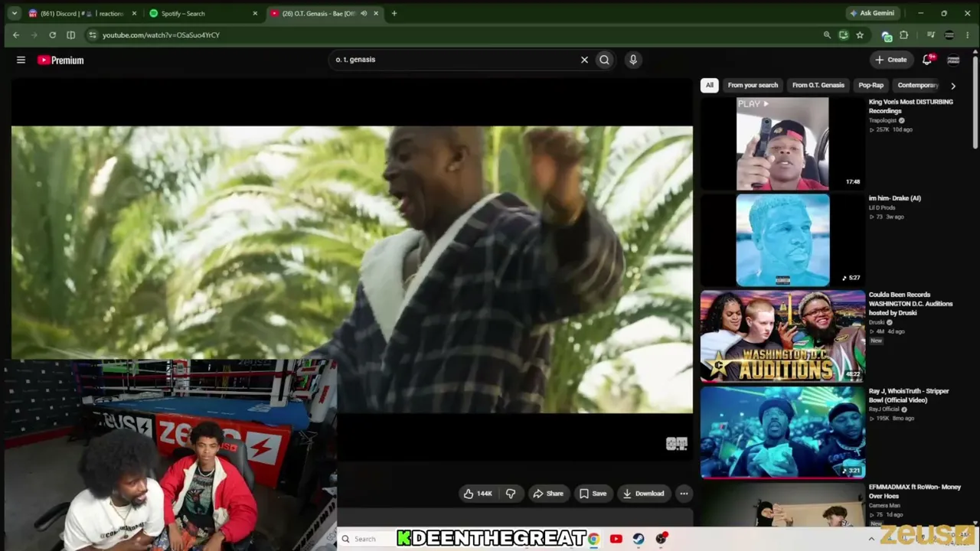Viewport: 980px width, 551px height.
Task: Open Steam from the taskbar
Action: 639,539
